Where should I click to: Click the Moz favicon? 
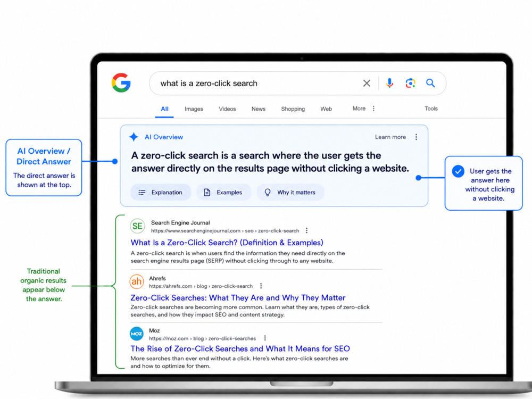136,334
